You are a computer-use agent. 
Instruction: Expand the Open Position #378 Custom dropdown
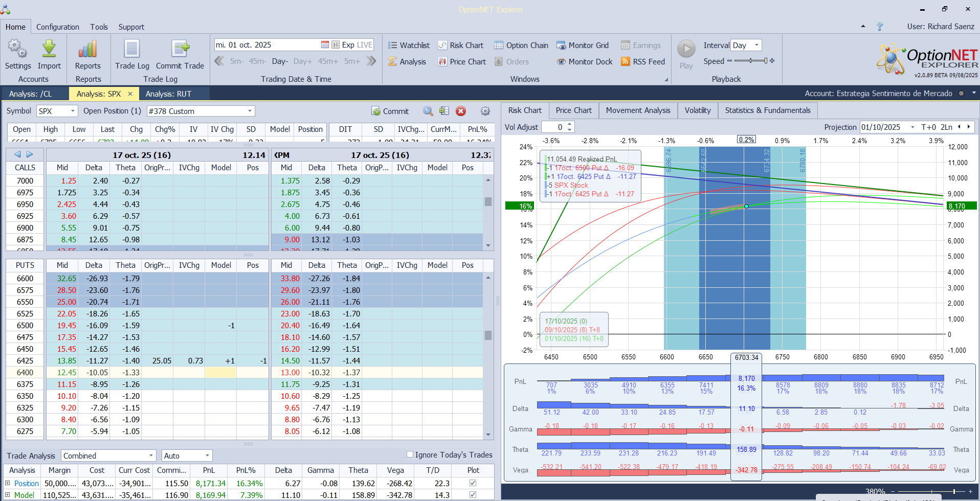pyautogui.click(x=250, y=111)
